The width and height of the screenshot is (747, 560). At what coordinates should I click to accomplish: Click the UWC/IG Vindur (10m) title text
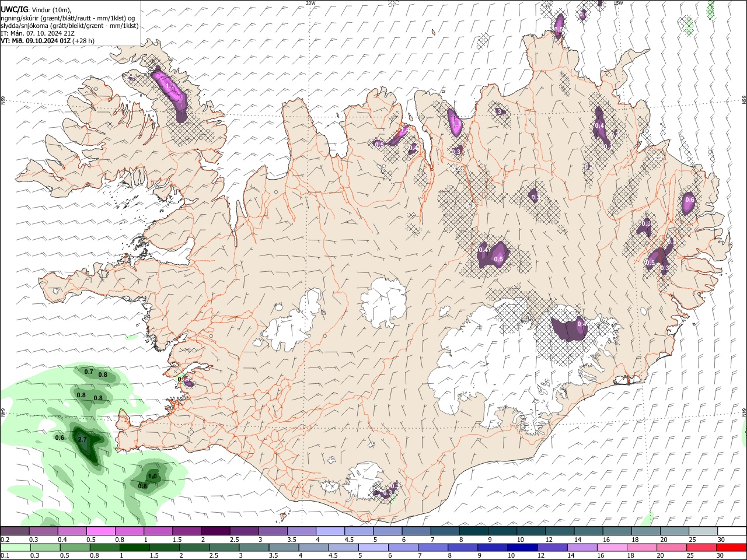point(36,9)
